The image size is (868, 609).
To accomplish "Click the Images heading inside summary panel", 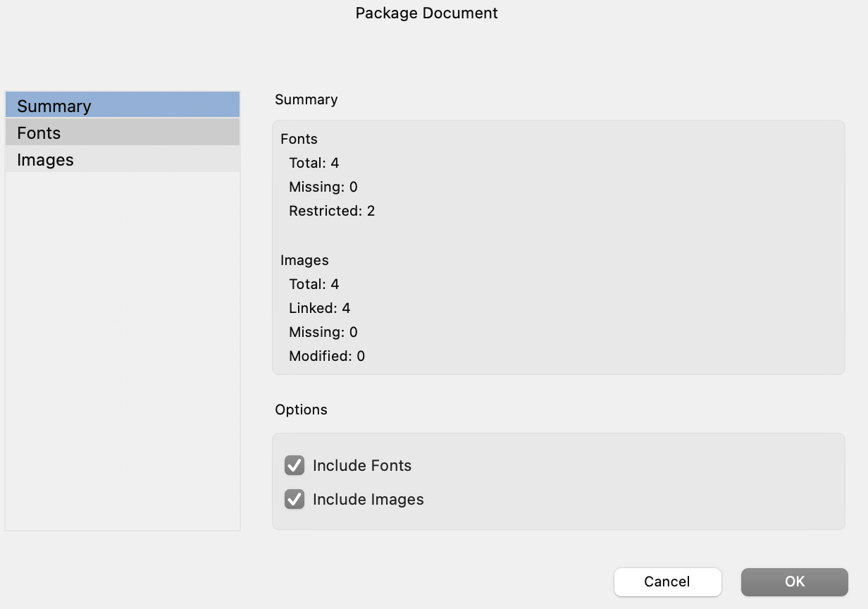I will click(304, 260).
